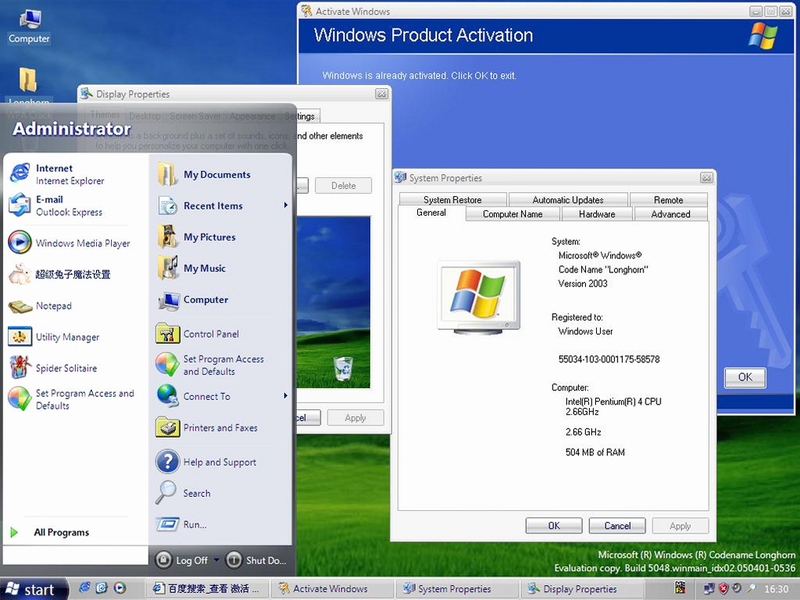The width and height of the screenshot is (800, 600).
Task: Switch to Activate Windows taskbar button
Action: point(331,588)
